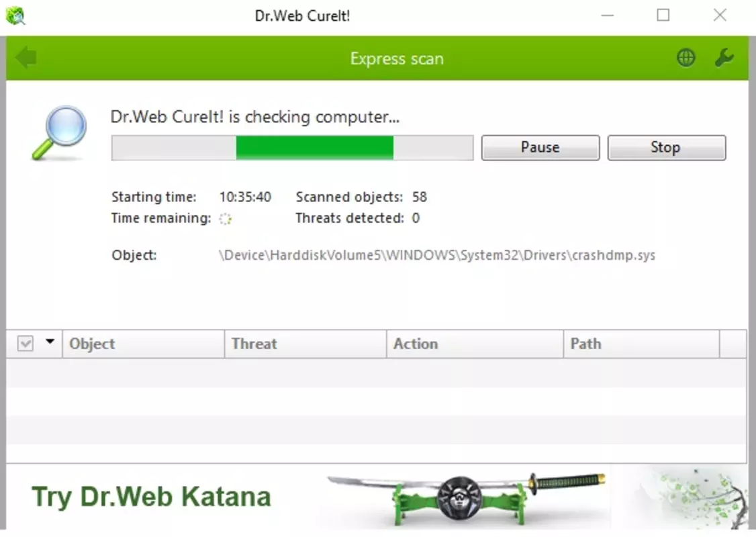Screen dimensions: 756x537
Task: Open the language globe icon
Action: click(x=686, y=58)
